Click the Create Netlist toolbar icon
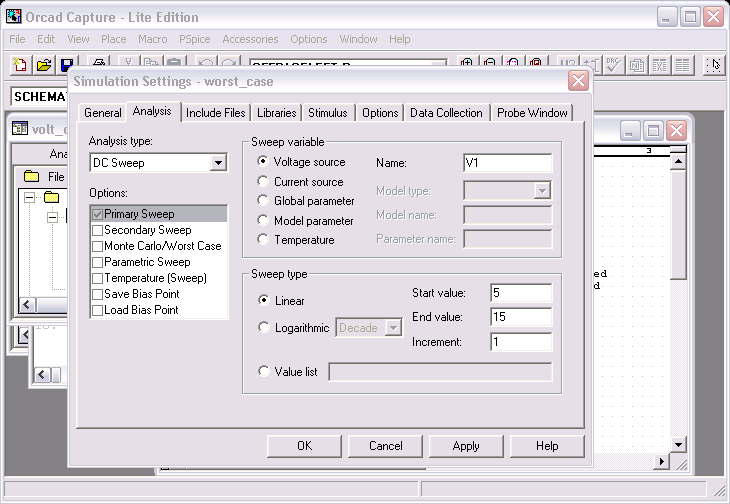730x504 pixels. point(636,65)
